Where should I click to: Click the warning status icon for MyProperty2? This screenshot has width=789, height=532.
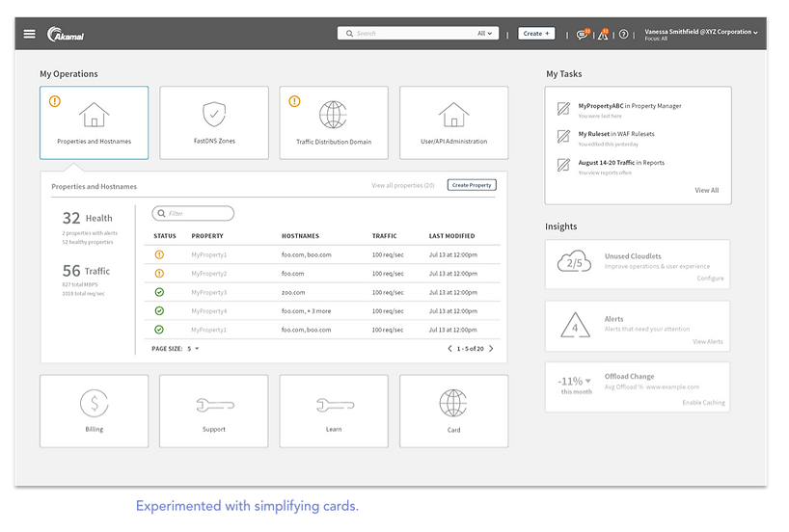click(159, 274)
